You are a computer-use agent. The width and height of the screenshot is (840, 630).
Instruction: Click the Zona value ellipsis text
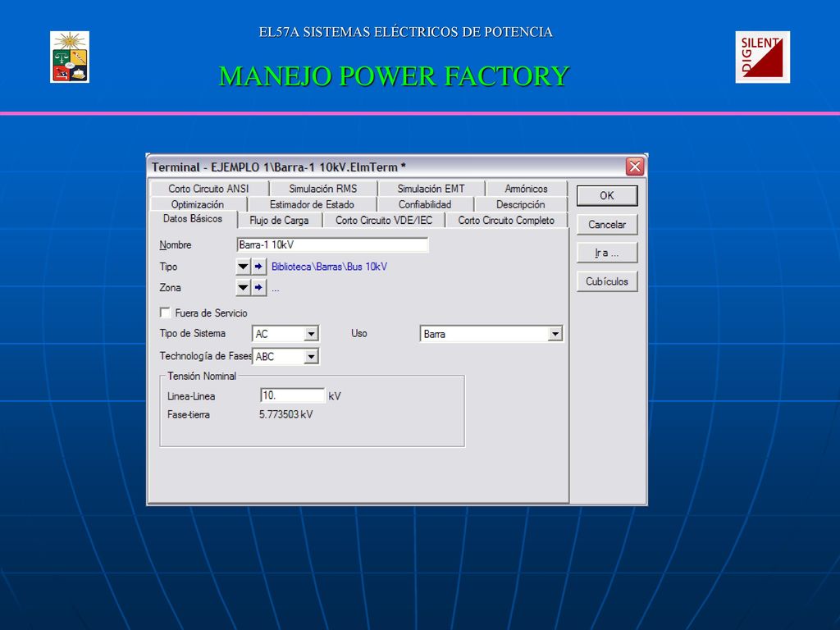coord(276,288)
